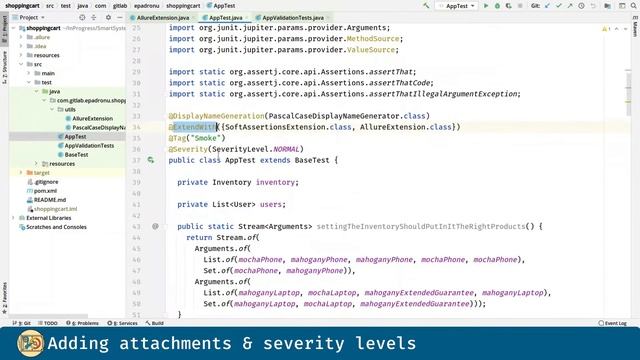Image resolution: width=640 pixels, height=360 pixels.
Task: Show Git history clock icon
Action: click(x=582, y=6)
